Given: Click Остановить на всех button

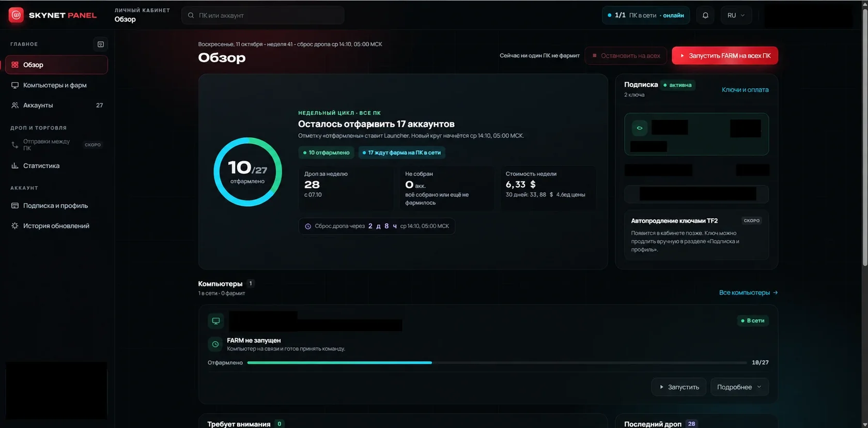Looking at the screenshot, I should (626, 56).
